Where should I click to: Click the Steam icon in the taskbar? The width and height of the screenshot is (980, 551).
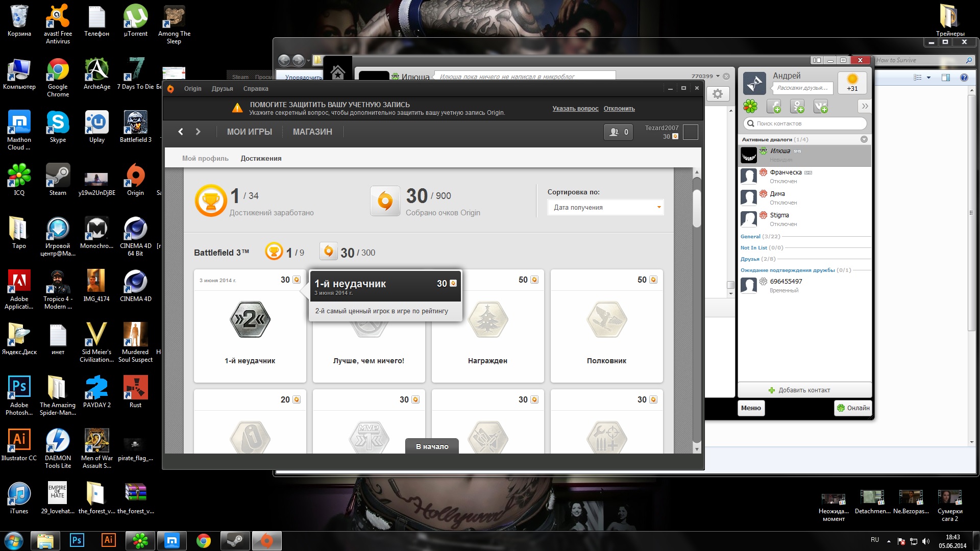235,541
